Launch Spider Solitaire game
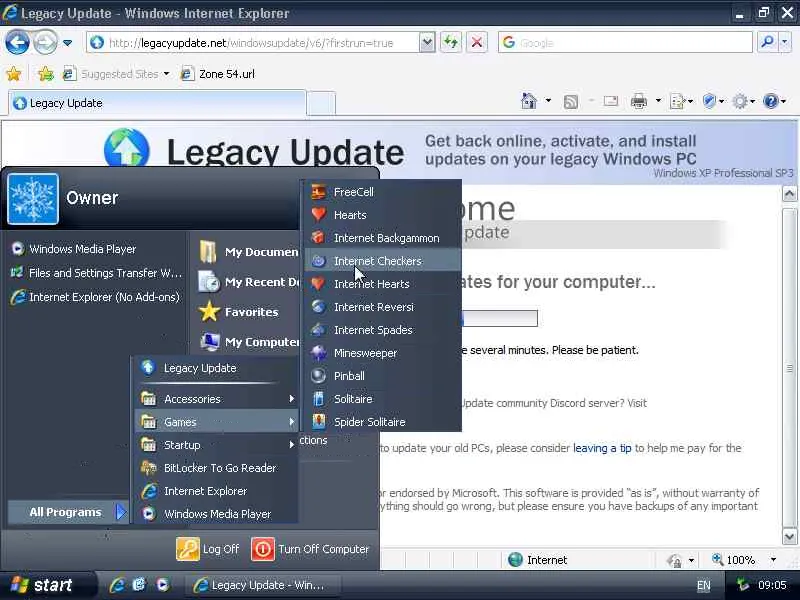Image resolution: width=800 pixels, height=600 pixels. (383, 421)
